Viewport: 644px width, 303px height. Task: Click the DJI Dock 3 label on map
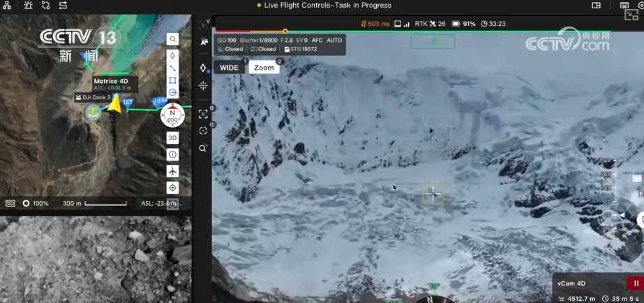click(x=92, y=98)
